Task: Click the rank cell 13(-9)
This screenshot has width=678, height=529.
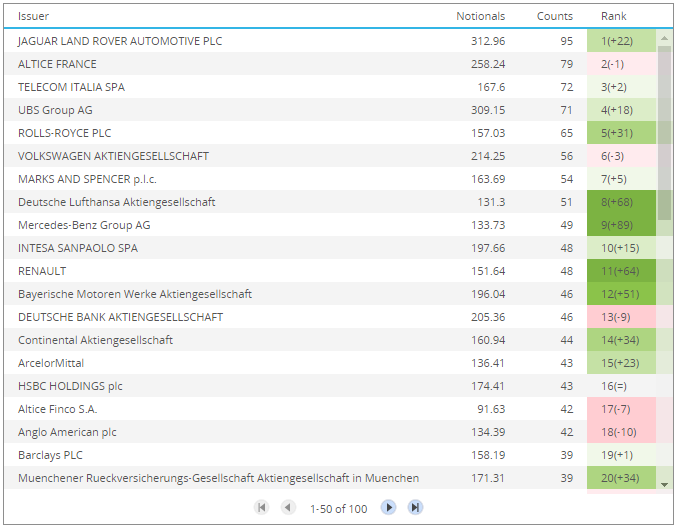Action: [621, 317]
